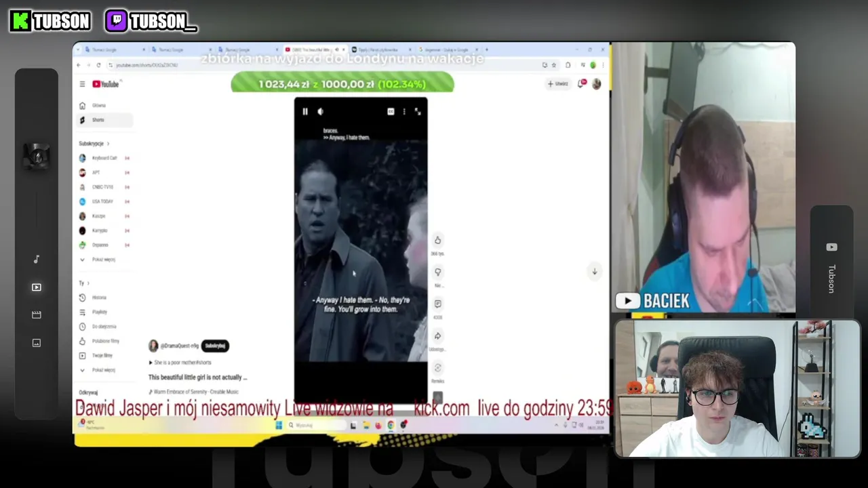Toggle closed captions CC on the Short

391,112
